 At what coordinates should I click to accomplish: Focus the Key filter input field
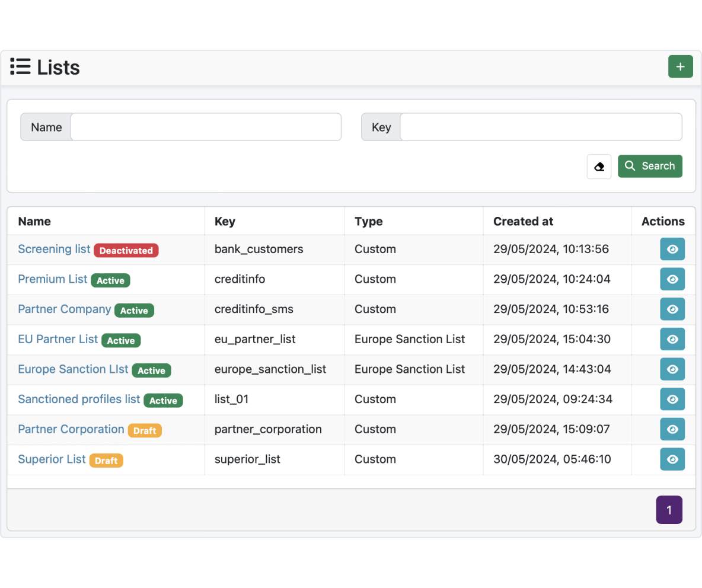click(541, 127)
